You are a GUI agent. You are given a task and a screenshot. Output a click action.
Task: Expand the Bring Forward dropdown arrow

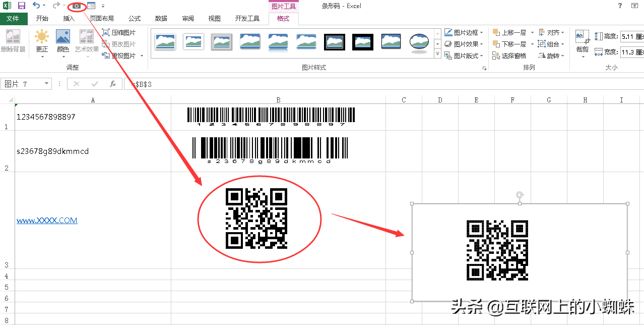tap(532, 32)
